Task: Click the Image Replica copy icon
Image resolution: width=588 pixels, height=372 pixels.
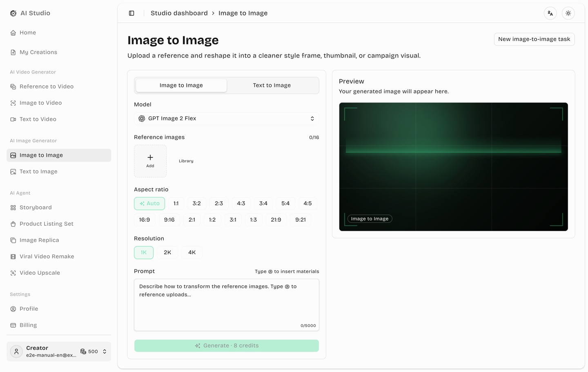Action: tap(13, 240)
